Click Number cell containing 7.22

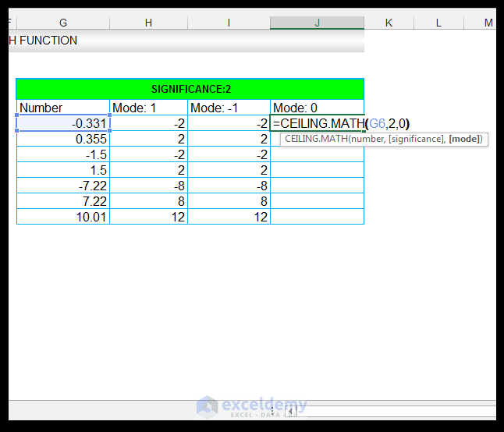(x=63, y=201)
